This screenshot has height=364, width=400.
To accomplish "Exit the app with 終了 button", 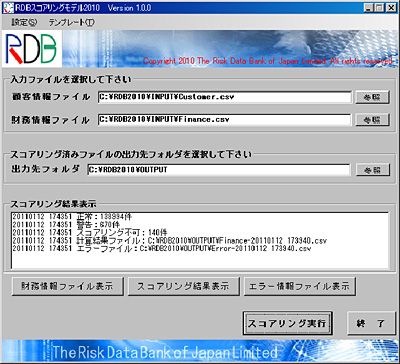I will (371, 323).
